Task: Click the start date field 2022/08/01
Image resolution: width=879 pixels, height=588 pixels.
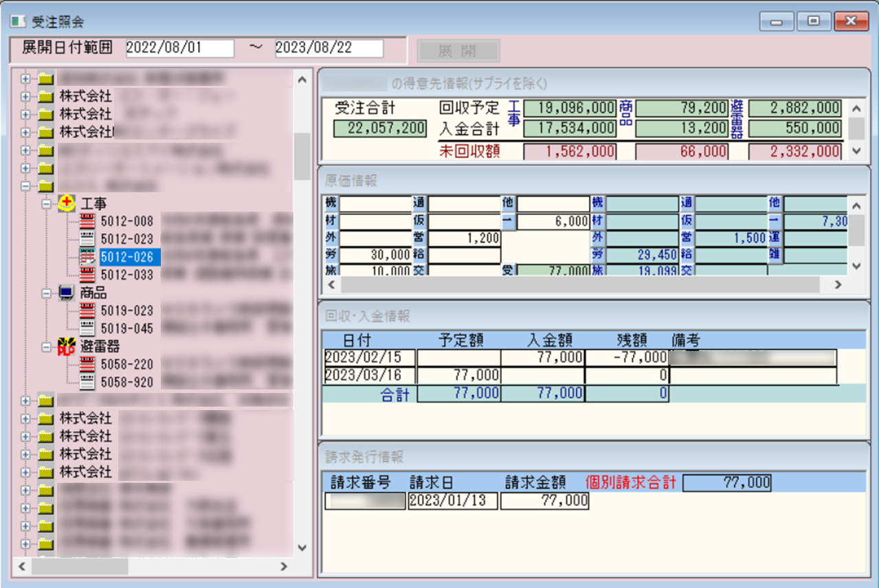Action: tap(180, 49)
